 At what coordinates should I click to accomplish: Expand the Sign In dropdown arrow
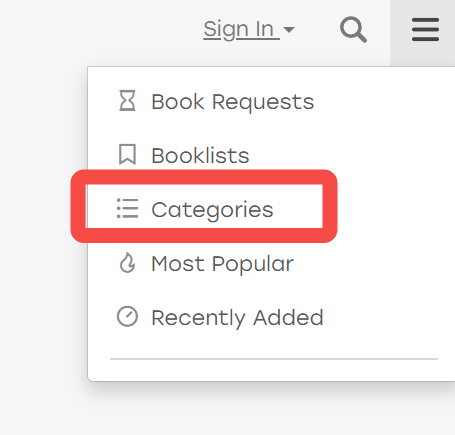coord(289,30)
